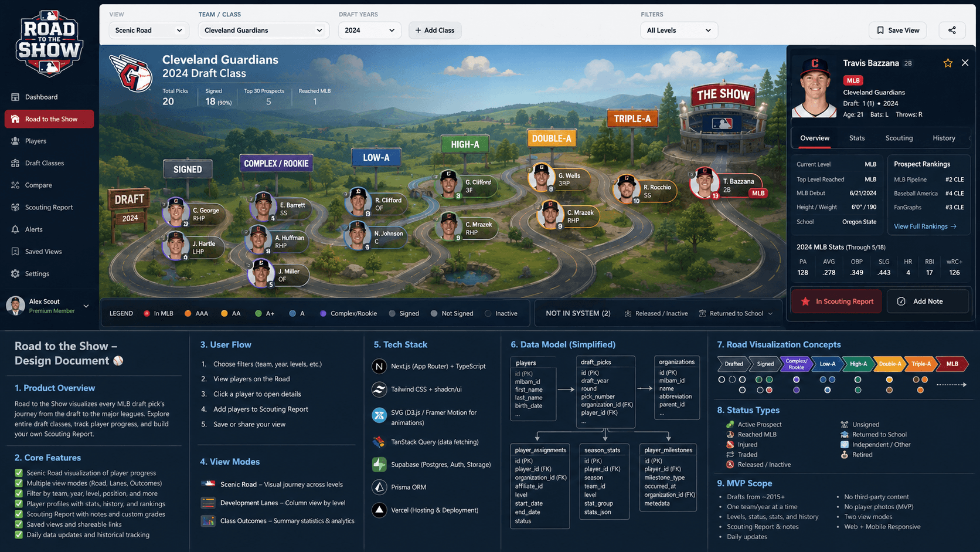Click the Oregon State school value
Viewport: 980px width, 552px height.
(x=859, y=222)
